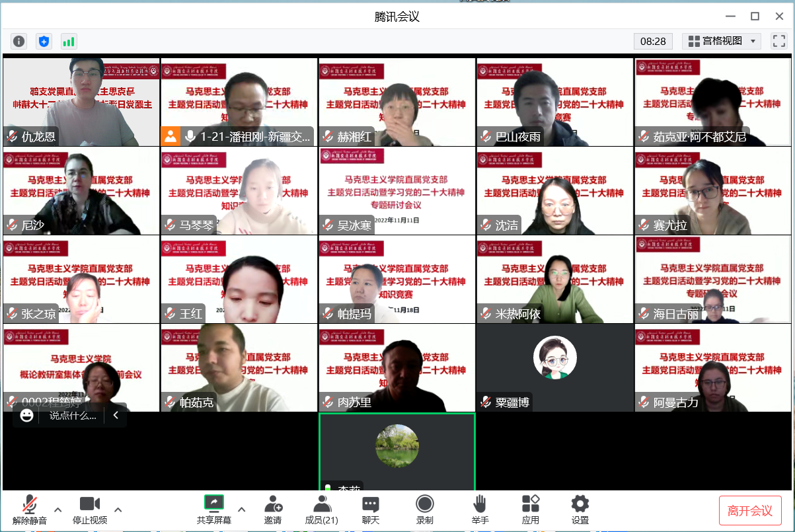
Task: Click Share Screen (共享屏幕)
Action: tap(213, 510)
